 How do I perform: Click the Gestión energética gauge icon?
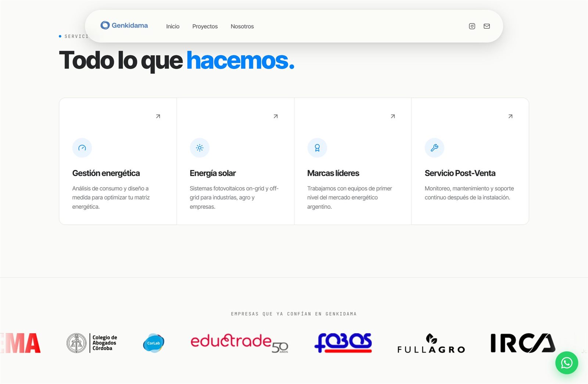[x=82, y=148]
